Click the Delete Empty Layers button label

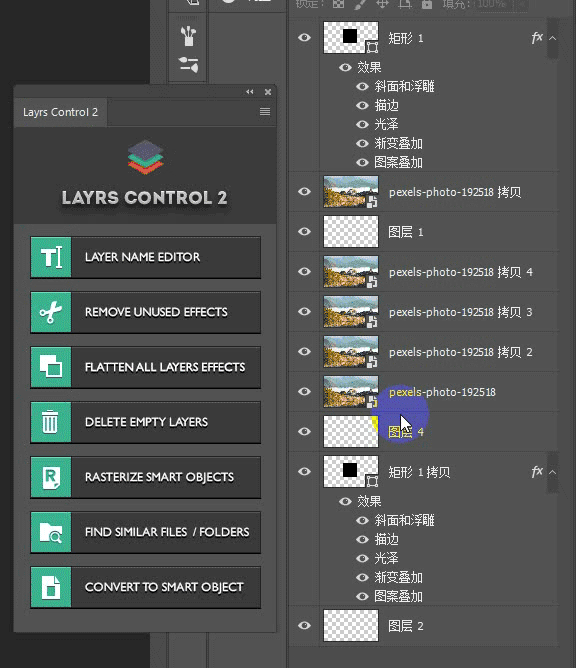146,422
